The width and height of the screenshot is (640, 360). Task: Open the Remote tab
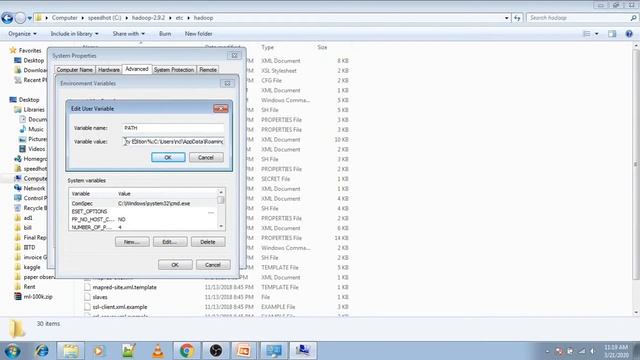point(208,70)
